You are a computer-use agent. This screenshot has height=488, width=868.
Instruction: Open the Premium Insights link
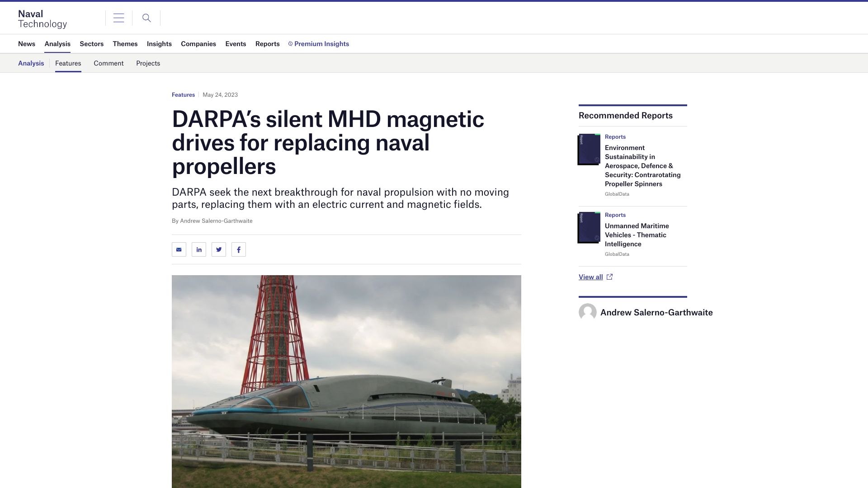pyautogui.click(x=321, y=44)
